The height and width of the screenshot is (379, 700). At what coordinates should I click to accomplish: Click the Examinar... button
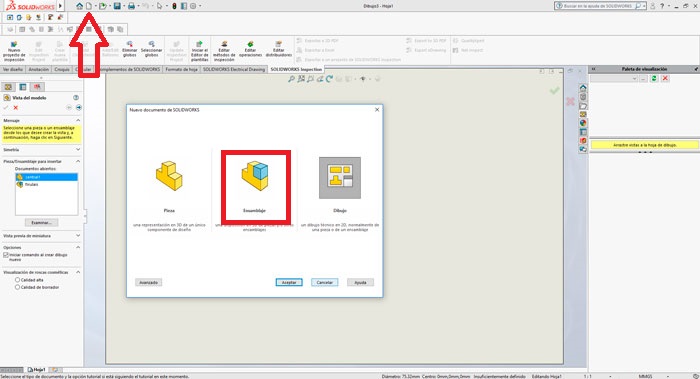(x=42, y=222)
